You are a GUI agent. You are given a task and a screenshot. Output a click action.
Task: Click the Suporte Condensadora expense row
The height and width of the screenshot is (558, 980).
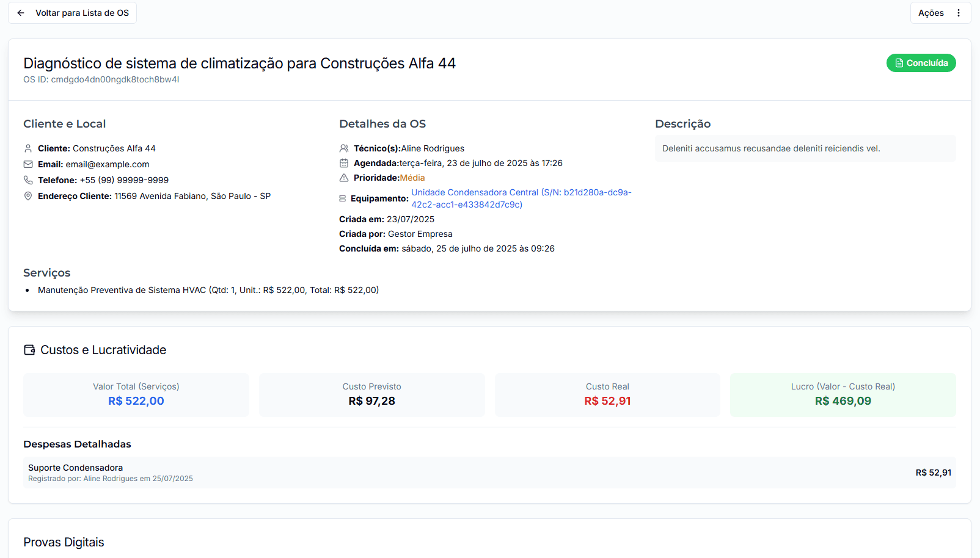[x=489, y=473]
